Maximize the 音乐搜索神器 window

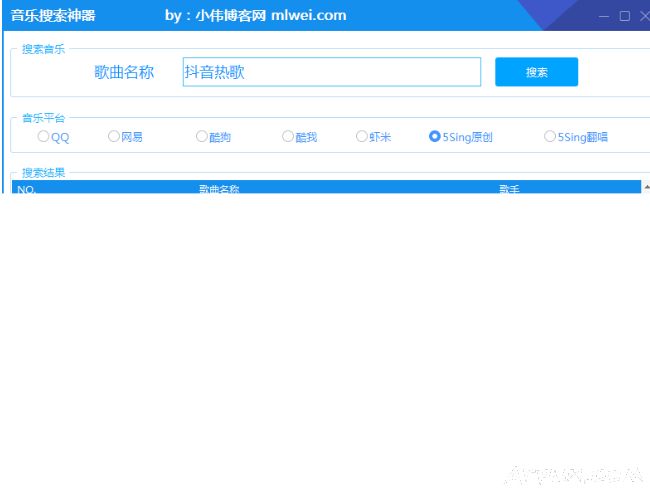625,16
